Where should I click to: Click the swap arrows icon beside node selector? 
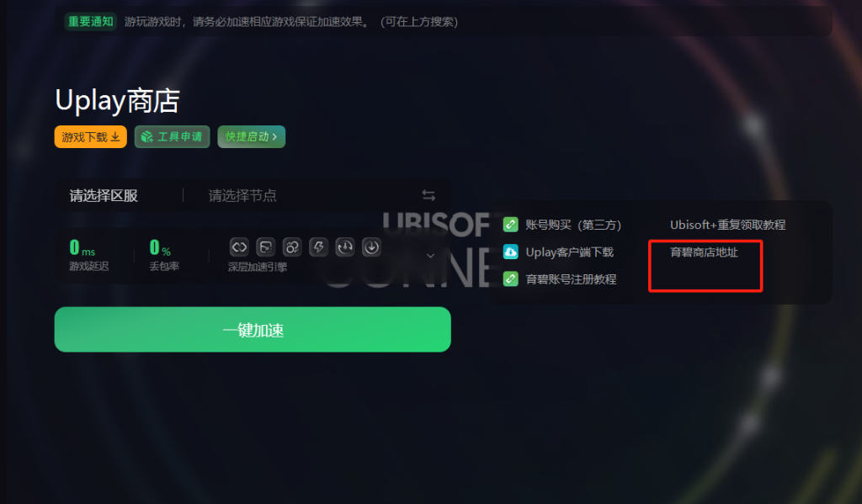coord(428,195)
